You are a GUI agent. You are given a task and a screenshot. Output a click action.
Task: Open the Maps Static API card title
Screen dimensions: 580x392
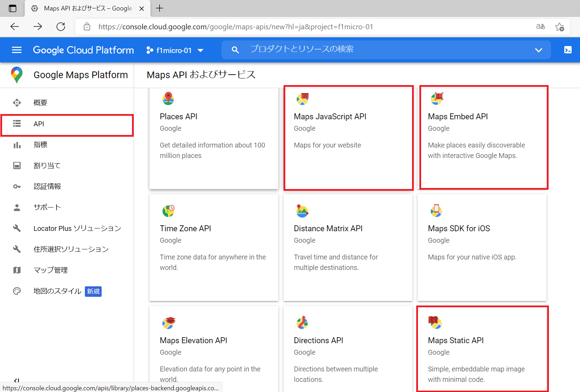(456, 340)
